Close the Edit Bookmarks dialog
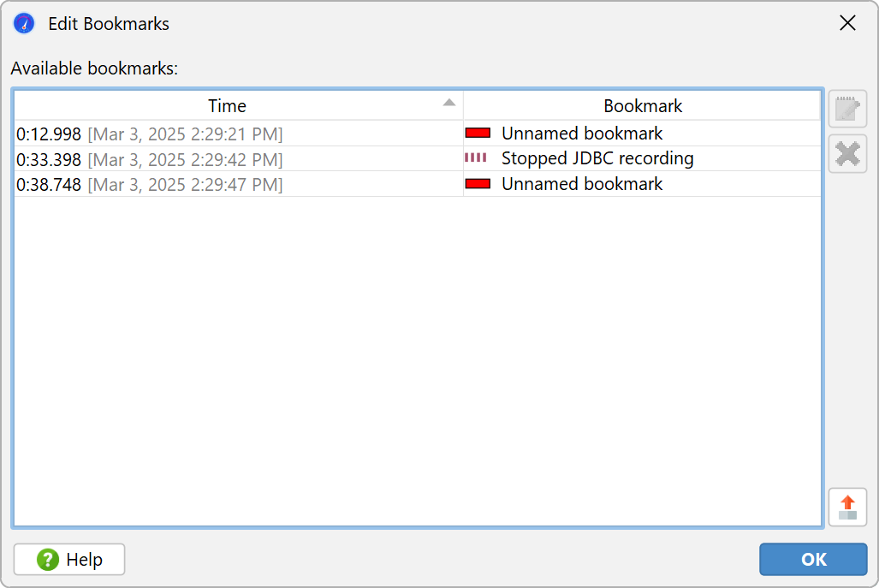 coord(847,23)
